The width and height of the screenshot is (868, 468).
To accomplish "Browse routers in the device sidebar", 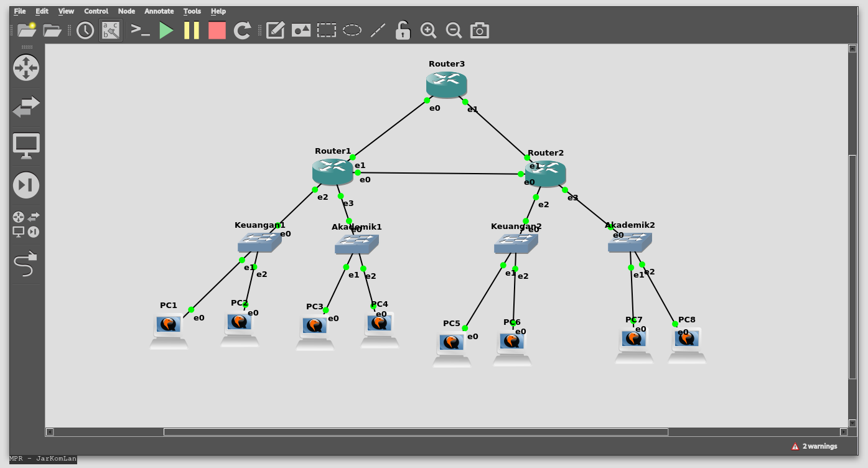I will tap(26, 68).
